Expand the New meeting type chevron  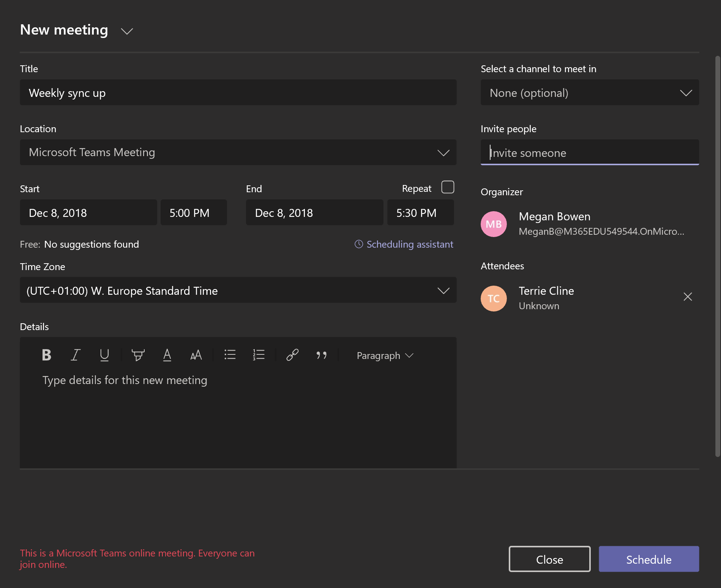(127, 31)
